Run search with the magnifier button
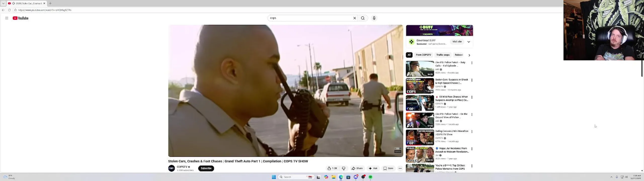The image size is (644, 181). click(x=363, y=18)
